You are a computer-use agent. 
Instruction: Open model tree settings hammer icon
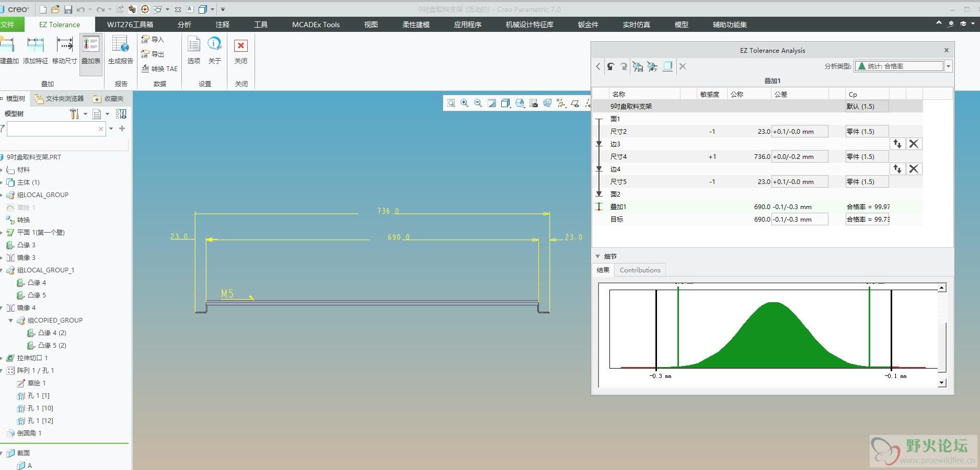[x=74, y=114]
